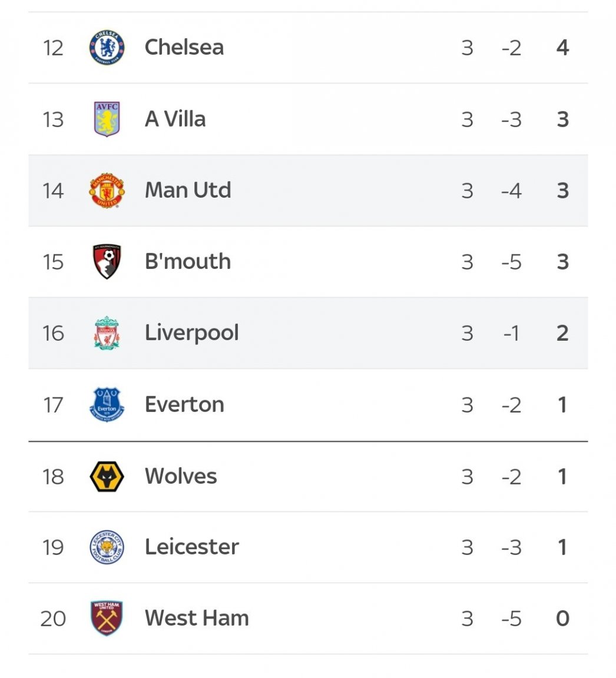
Task: Click Wolves' goal difference of -2
Action: click(x=511, y=477)
